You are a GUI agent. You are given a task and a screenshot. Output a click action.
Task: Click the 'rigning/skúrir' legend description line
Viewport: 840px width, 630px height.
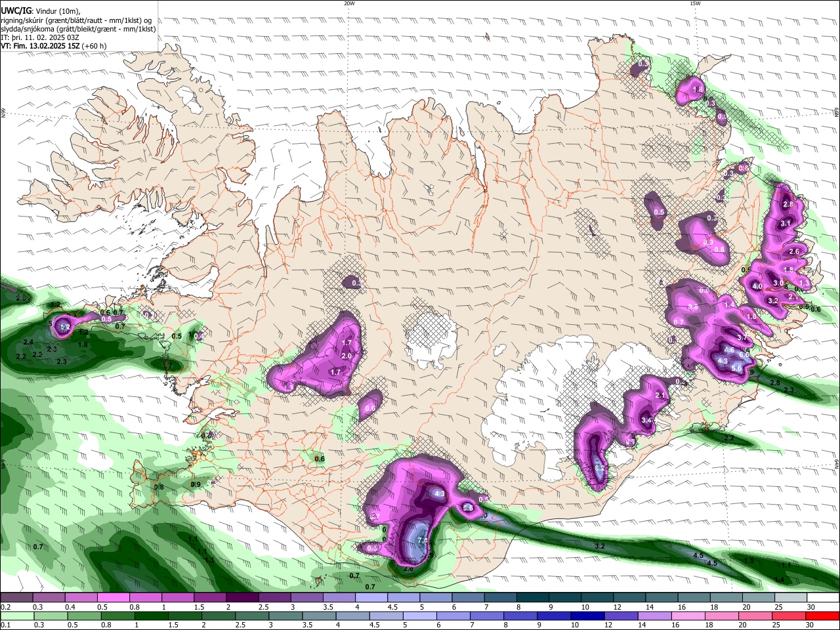pos(76,20)
